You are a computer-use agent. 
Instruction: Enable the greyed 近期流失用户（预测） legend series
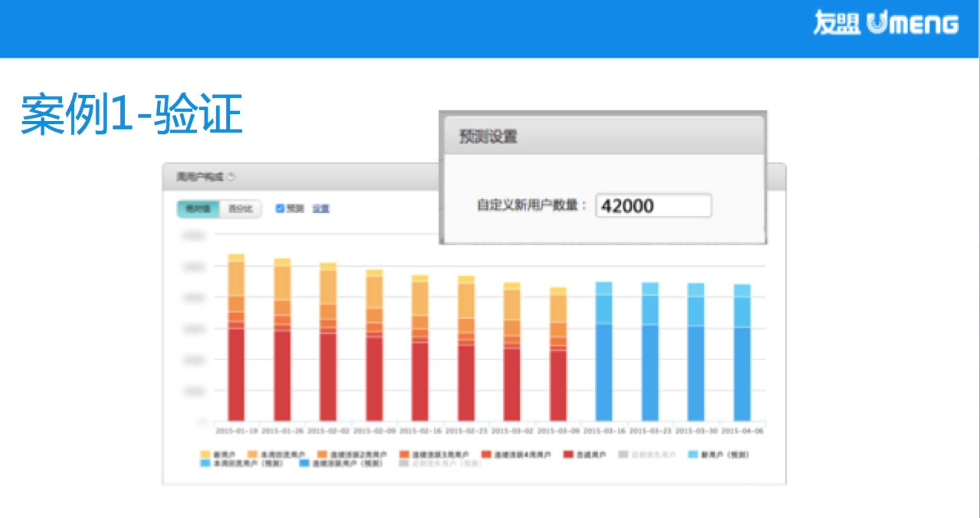403,464
